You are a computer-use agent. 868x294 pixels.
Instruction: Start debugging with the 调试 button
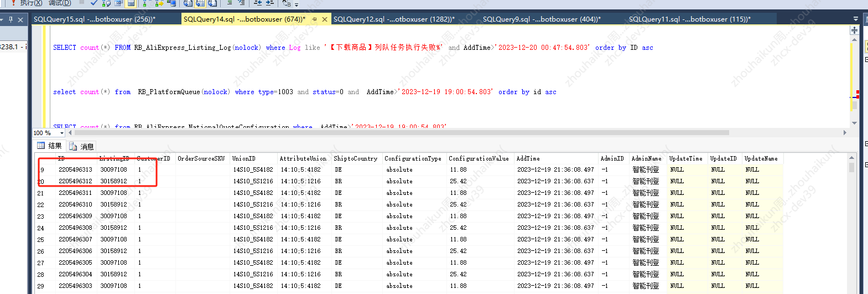[x=60, y=3]
